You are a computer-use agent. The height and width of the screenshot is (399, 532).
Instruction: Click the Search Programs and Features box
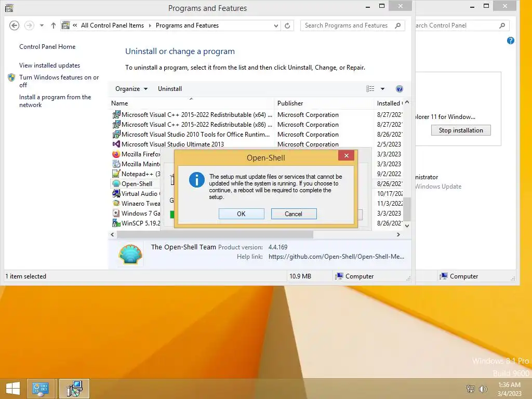coord(353,25)
